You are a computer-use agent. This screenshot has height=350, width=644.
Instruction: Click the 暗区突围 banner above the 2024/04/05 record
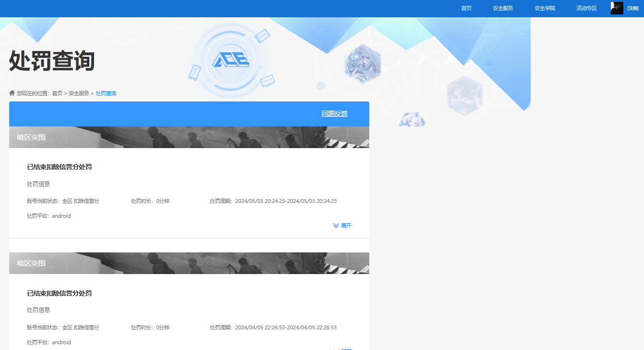(189, 263)
